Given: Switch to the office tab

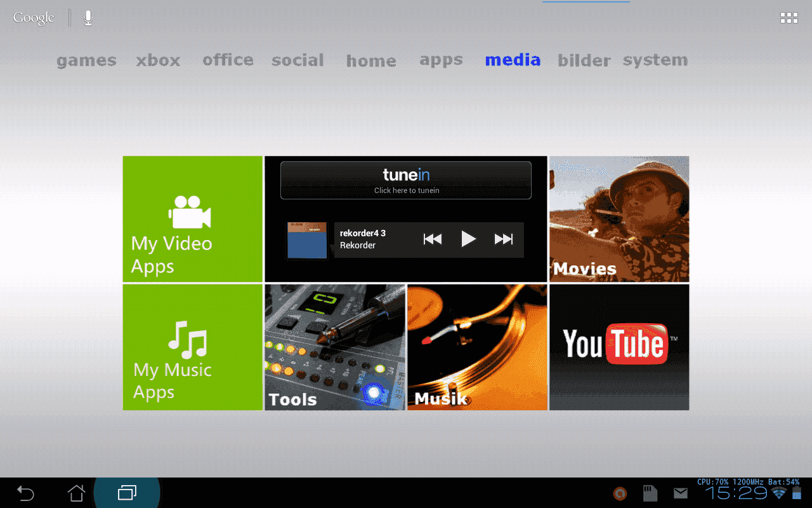Looking at the screenshot, I should (x=228, y=60).
